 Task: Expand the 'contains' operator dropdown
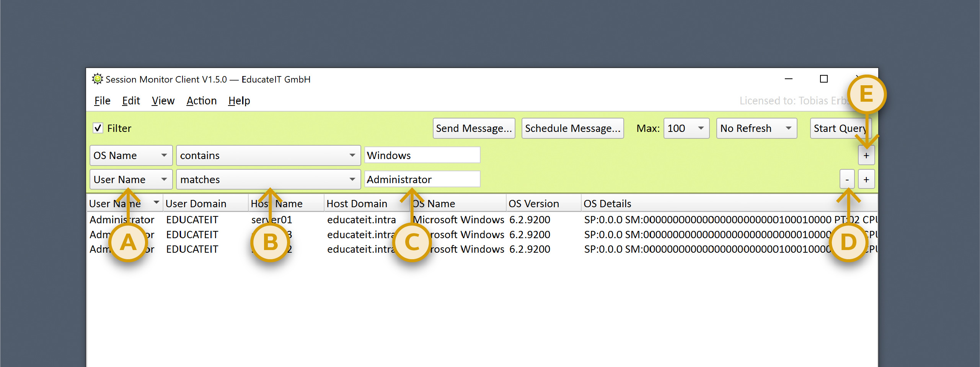[268, 156]
